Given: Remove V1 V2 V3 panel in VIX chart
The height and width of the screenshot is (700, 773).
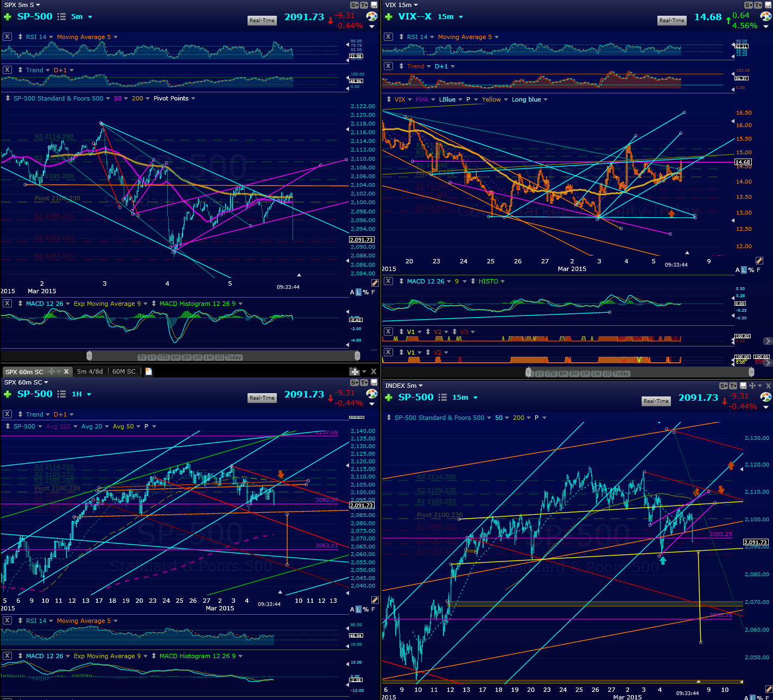Looking at the screenshot, I should [388, 331].
